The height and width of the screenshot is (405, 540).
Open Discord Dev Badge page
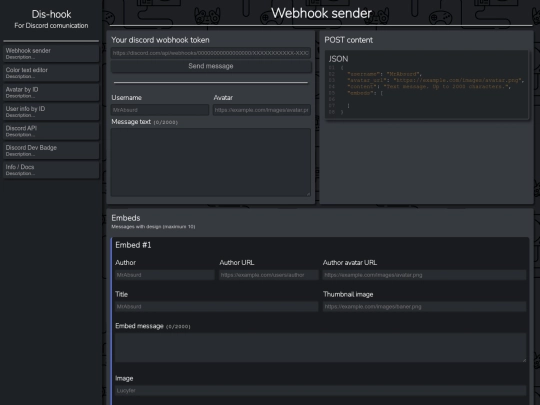[51, 150]
